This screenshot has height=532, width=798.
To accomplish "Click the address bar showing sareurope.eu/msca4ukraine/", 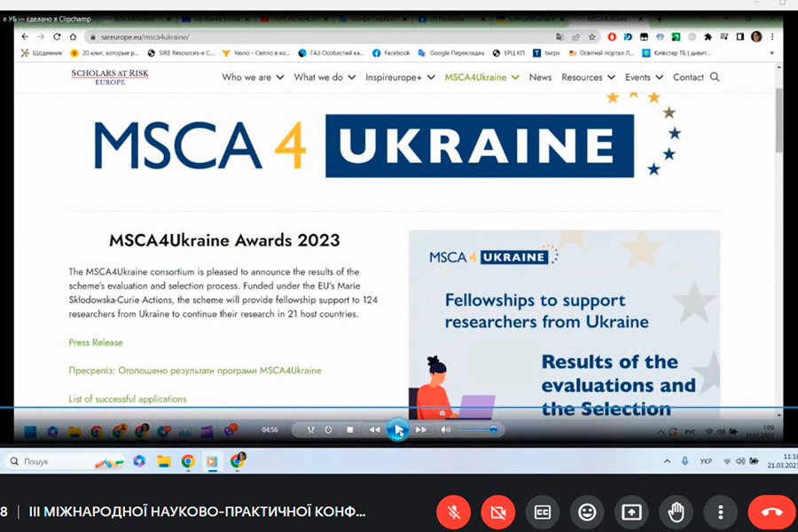I will [321, 36].
